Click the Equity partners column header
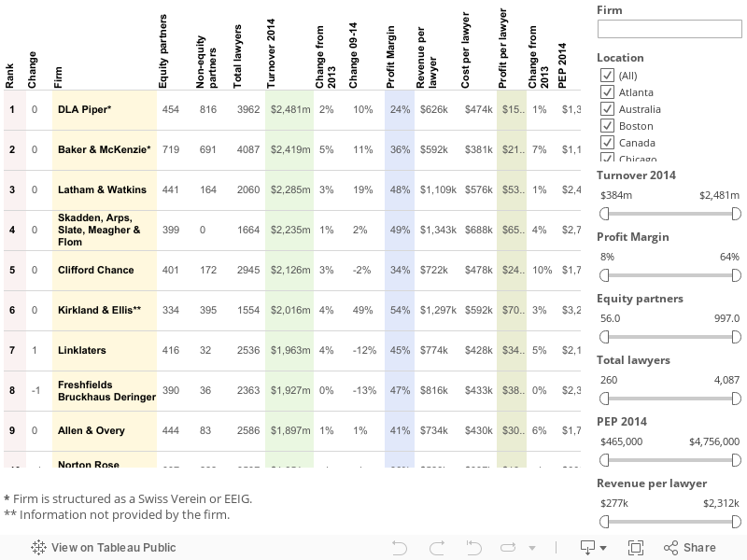 click(162, 51)
